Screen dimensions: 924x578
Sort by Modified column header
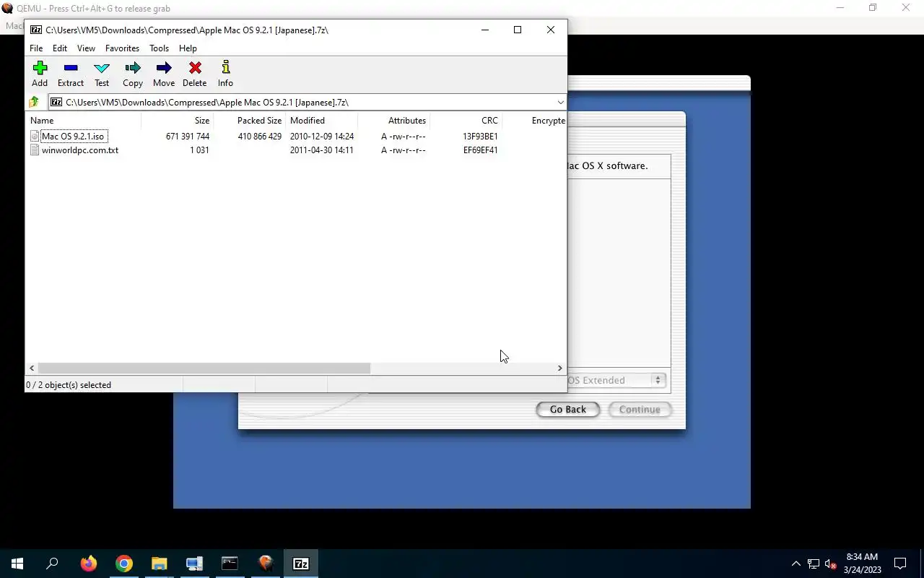coord(321,121)
